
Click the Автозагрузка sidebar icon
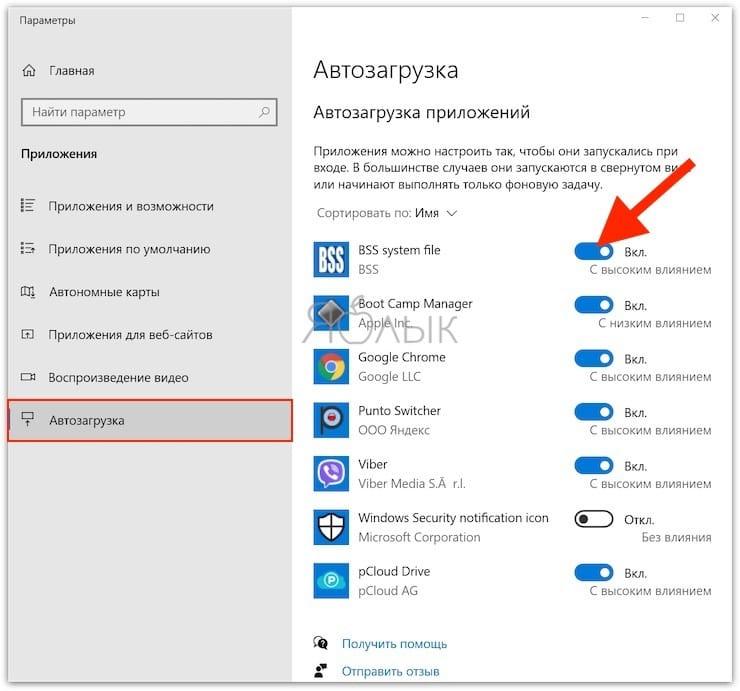[28, 419]
